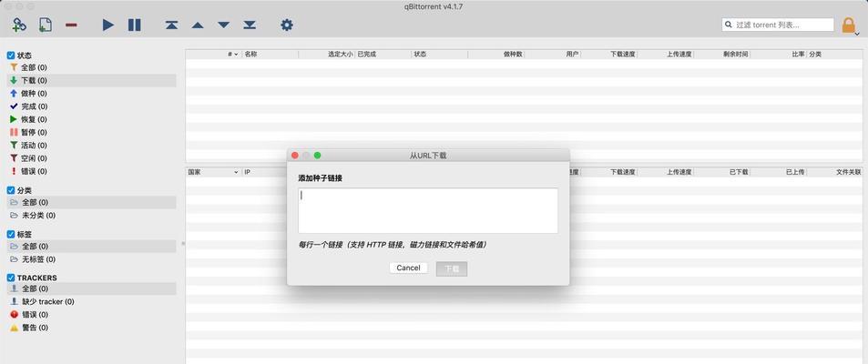Image resolution: width=868 pixels, height=364 pixels.
Task: Select 全部 (0) under TRACKERS
Action: coord(91,288)
